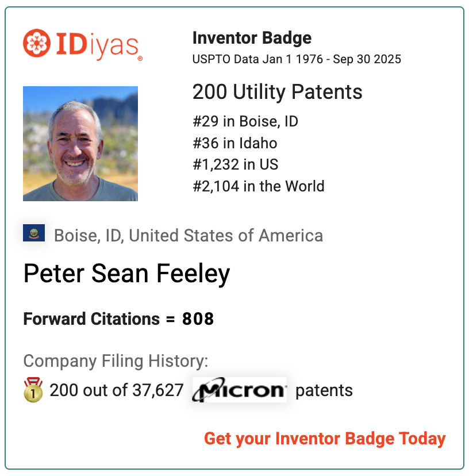Screen dimensions: 469x476
Task: Click the Boise, ID location text
Action: 188,236
